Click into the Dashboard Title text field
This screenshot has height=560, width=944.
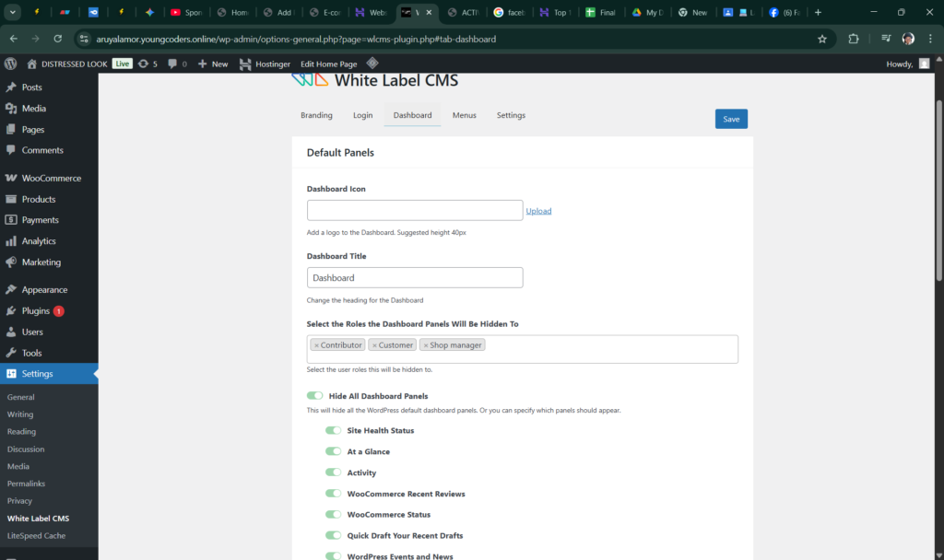414,277
